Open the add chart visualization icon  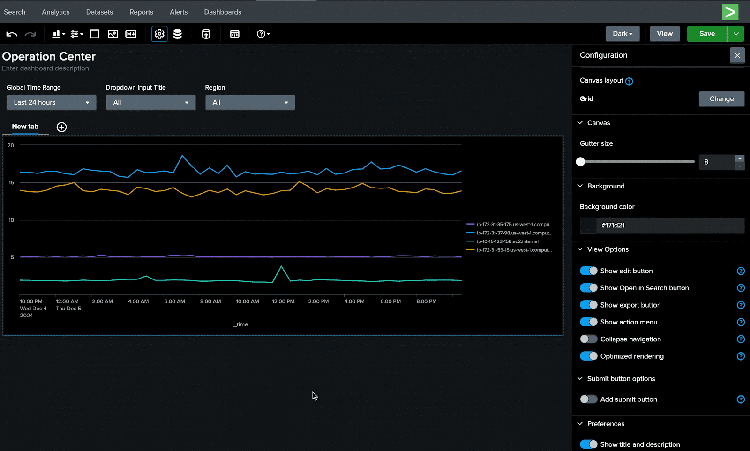tap(56, 34)
